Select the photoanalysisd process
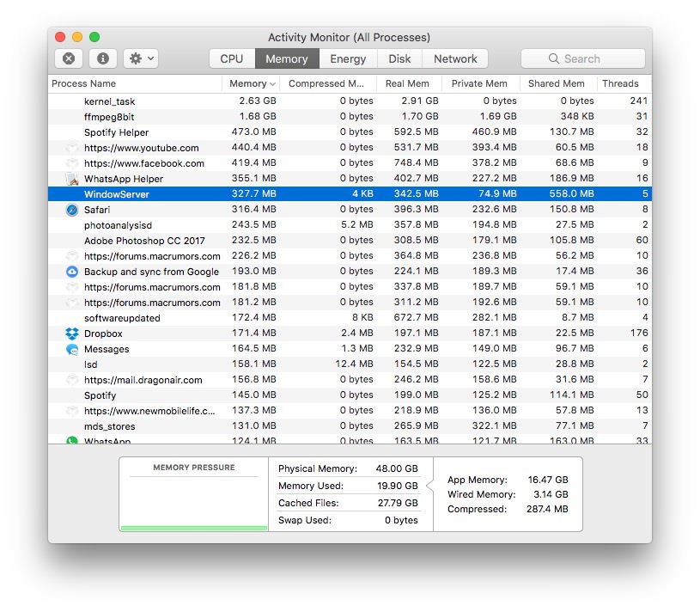Image resolution: width=700 pixels, height=612 pixels. point(350,225)
